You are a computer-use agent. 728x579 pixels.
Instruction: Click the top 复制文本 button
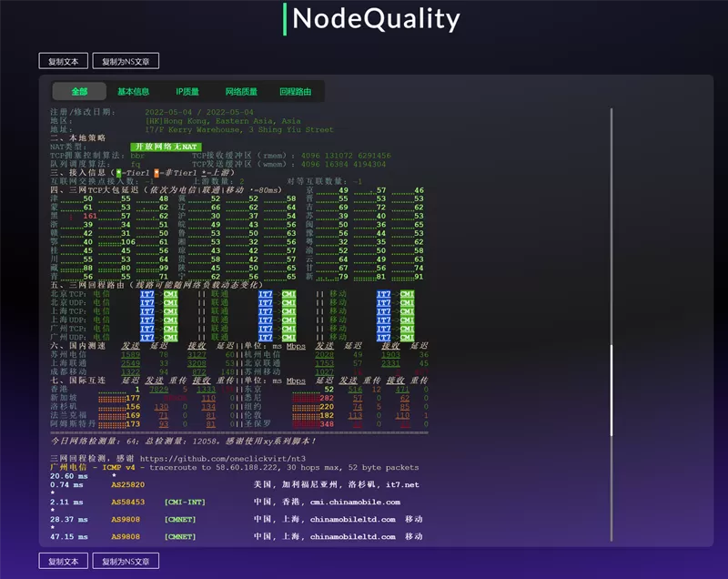(63, 61)
